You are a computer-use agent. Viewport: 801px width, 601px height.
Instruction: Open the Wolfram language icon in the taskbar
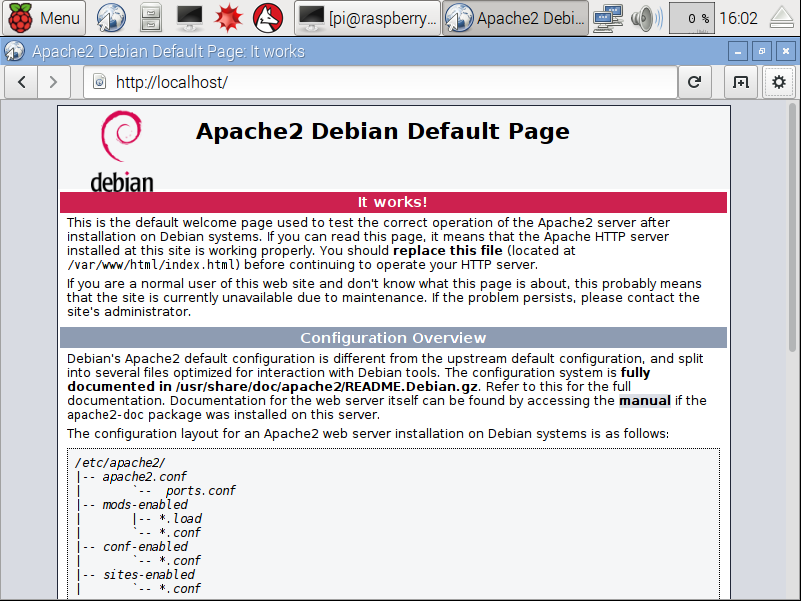coord(266,17)
